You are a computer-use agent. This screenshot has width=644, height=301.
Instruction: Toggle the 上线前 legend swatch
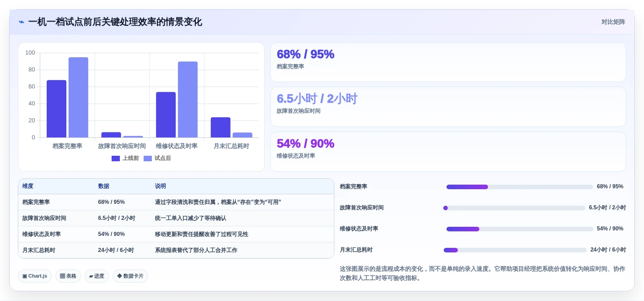click(116, 159)
